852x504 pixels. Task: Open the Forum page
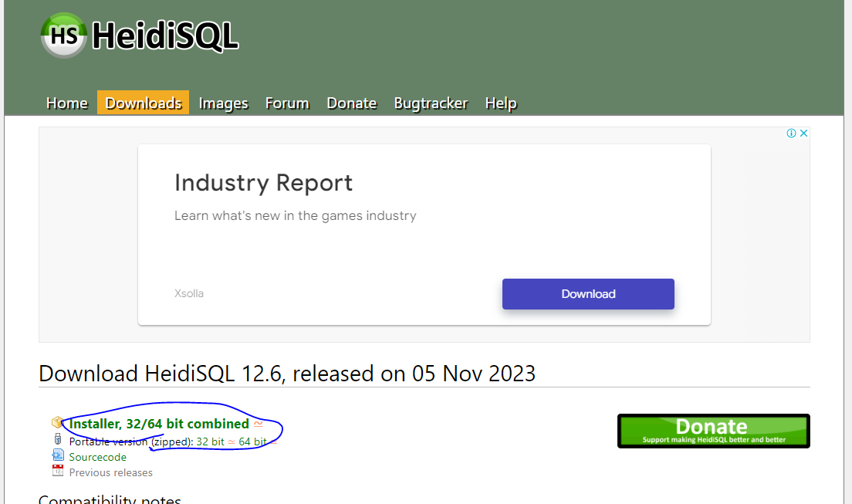click(287, 103)
